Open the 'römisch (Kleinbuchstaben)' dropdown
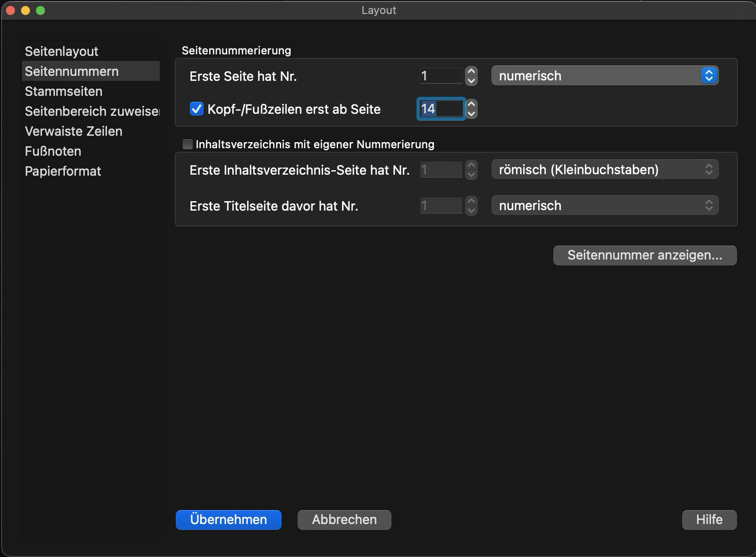756x557 pixels. click(604, 170)
